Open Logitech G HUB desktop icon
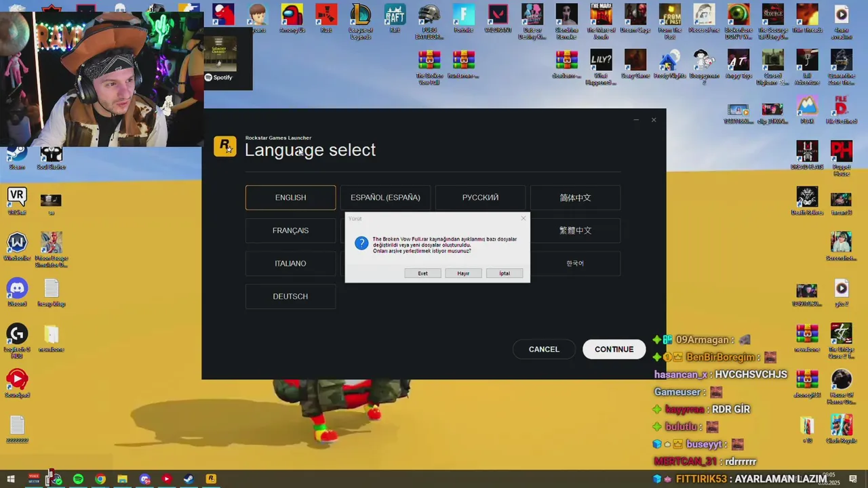 pos(17,341)
